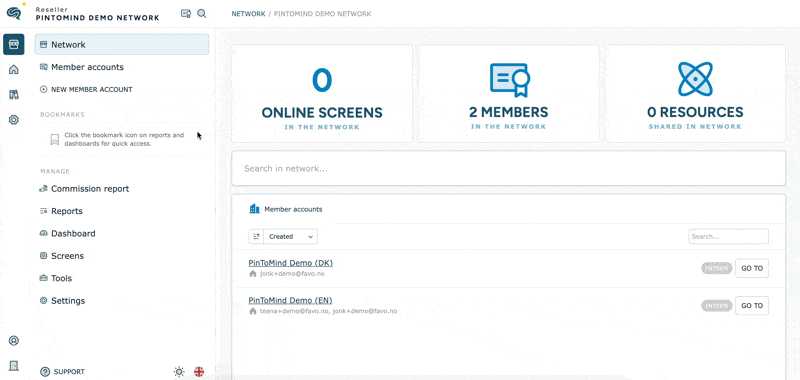
Task: Click NETWORK in the breadcrumb
Action: (x=248, y=14)
